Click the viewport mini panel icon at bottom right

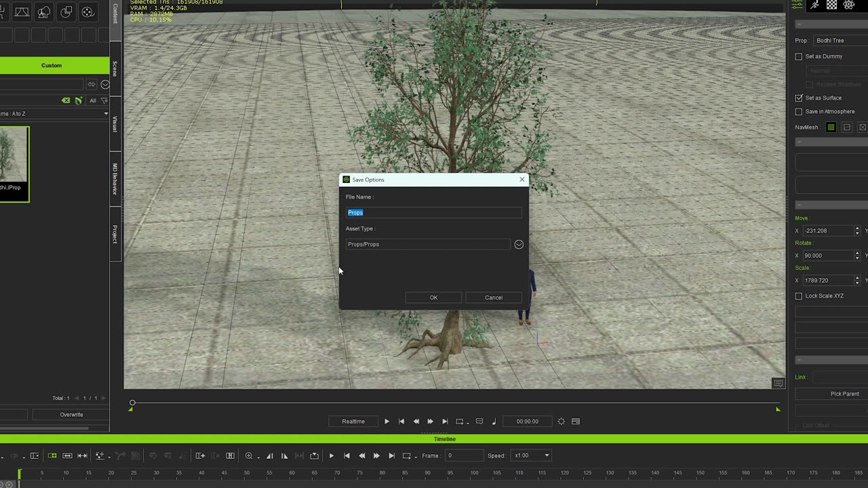coord(778,384)
